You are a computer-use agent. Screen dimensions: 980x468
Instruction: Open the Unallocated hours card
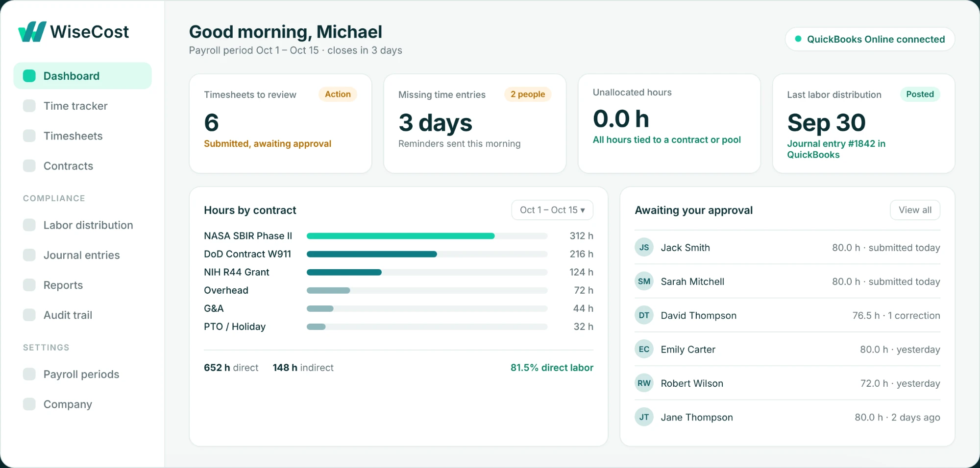click(x=669, y=123)
